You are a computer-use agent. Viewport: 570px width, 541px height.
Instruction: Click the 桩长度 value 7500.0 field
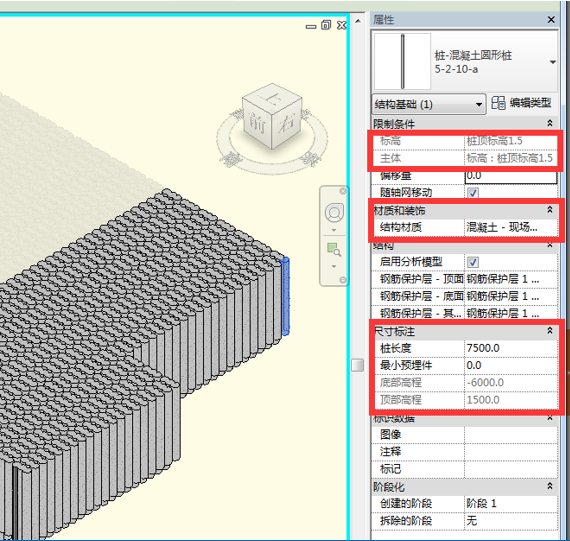[511, 348]
